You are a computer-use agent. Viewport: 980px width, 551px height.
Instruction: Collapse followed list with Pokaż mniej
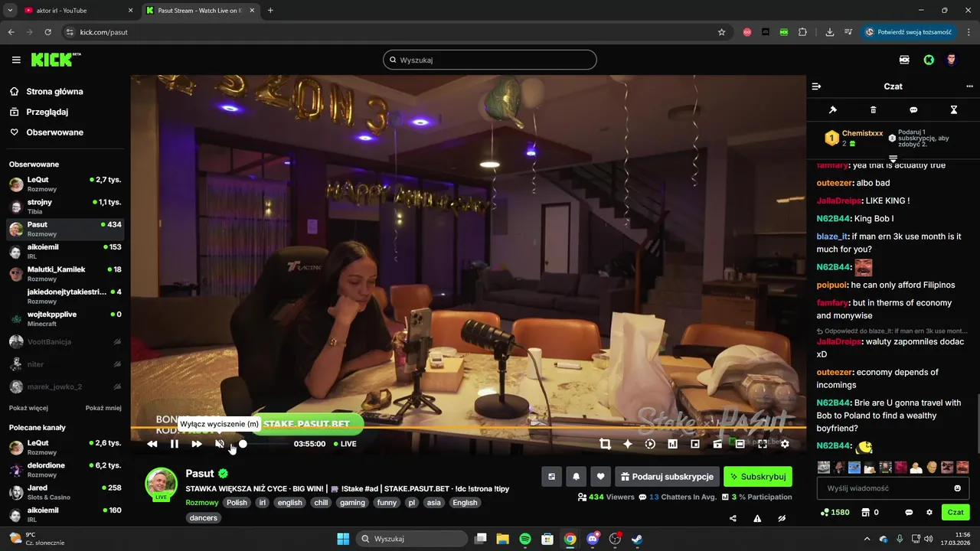pyautogui.click(x=103, y=408)
